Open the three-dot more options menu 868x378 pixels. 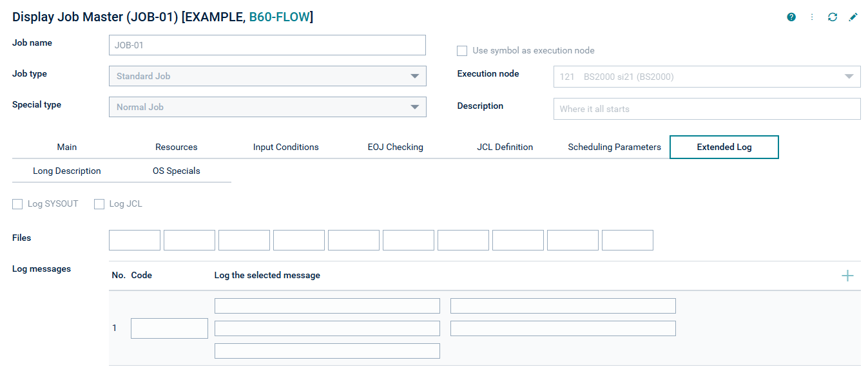tap(812, 17)
